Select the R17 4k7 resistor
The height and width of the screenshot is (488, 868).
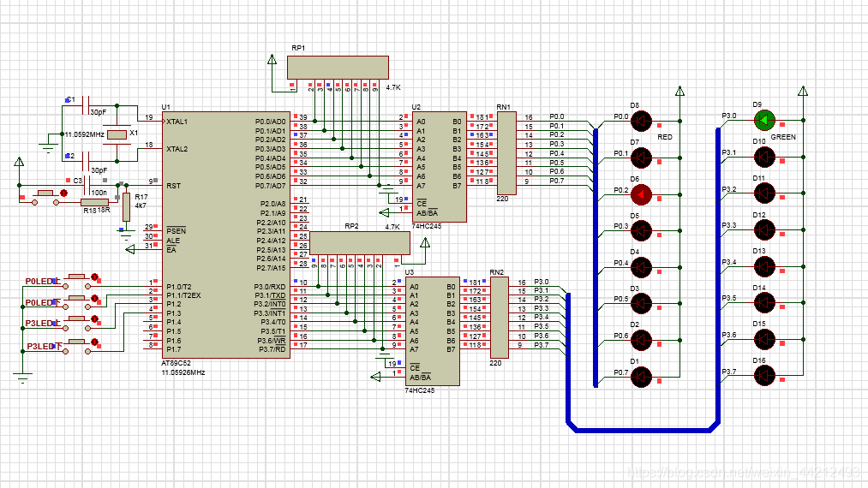coord(127,207)
